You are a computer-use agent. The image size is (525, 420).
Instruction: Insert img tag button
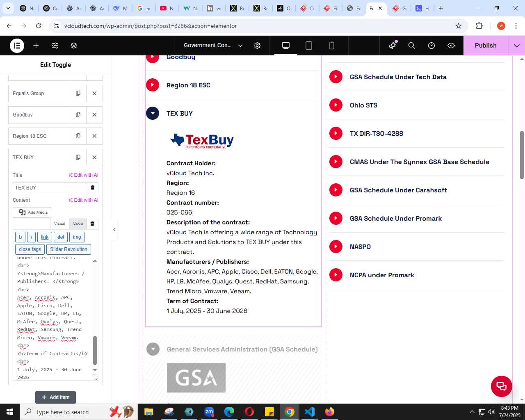[77, 237]
